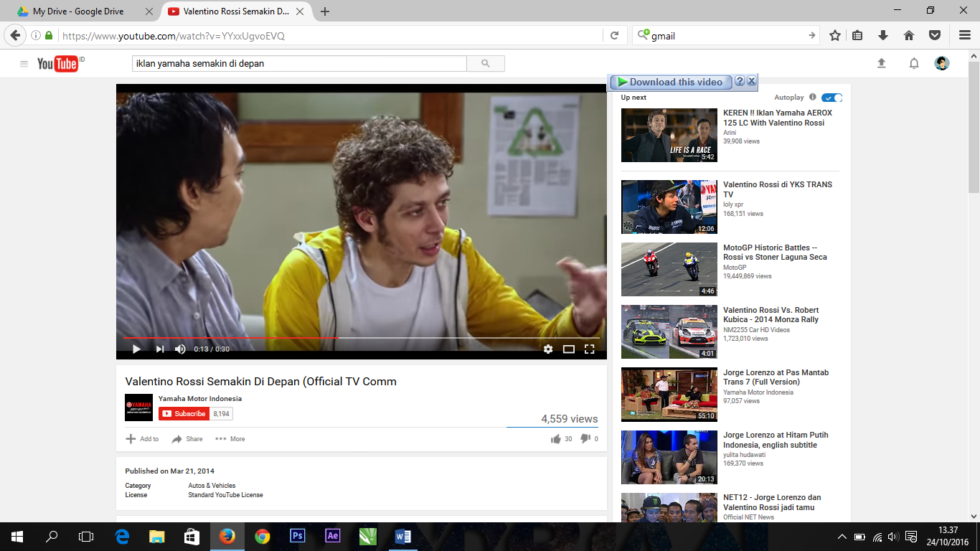
Task: Mute the video volume speaker
Action: tap(180, 349)
